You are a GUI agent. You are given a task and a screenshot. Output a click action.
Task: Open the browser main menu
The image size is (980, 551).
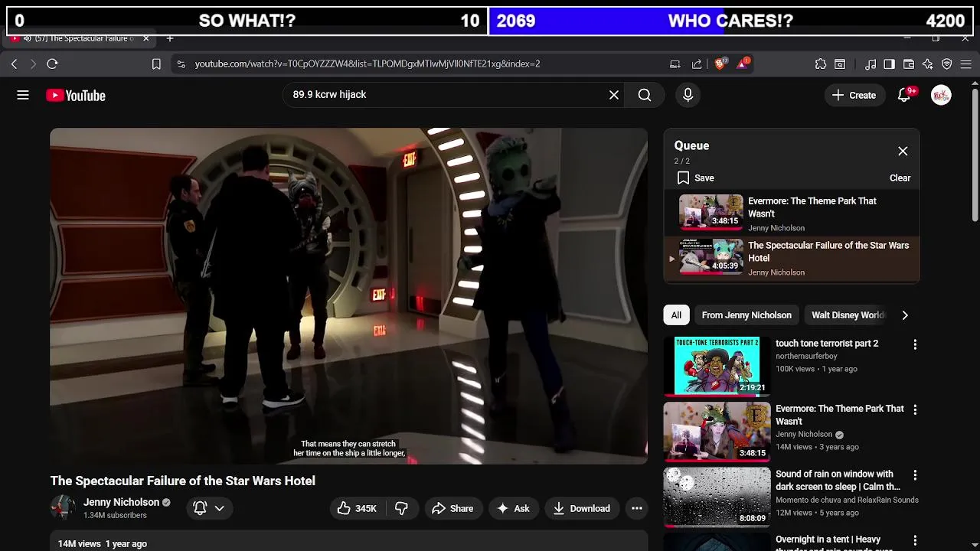966,64
